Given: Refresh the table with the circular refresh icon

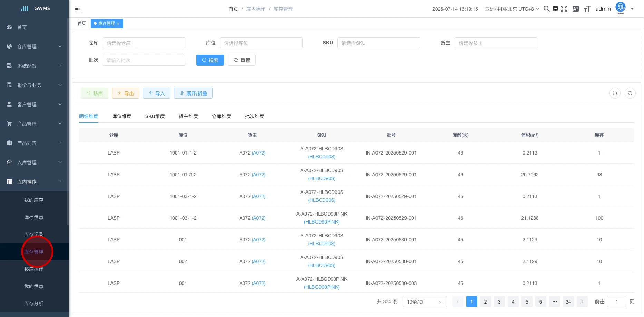Looking at the screenshot, I should (x=630, y=93).
